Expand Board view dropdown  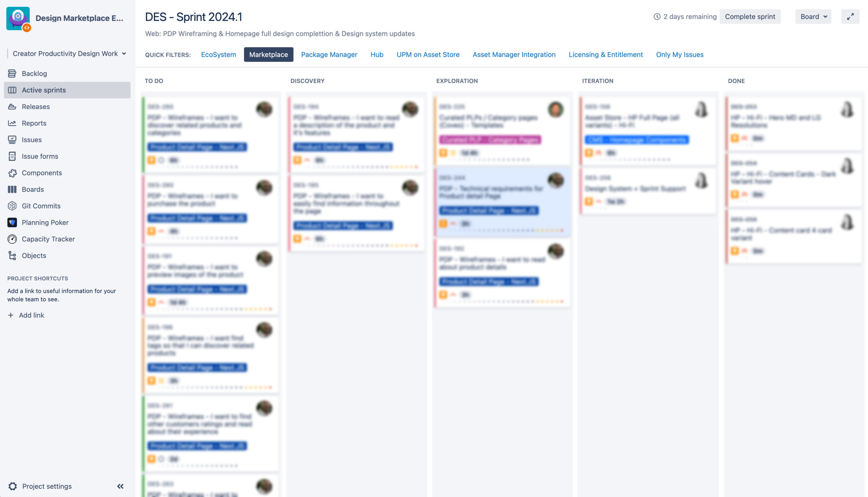click(813, 16)
